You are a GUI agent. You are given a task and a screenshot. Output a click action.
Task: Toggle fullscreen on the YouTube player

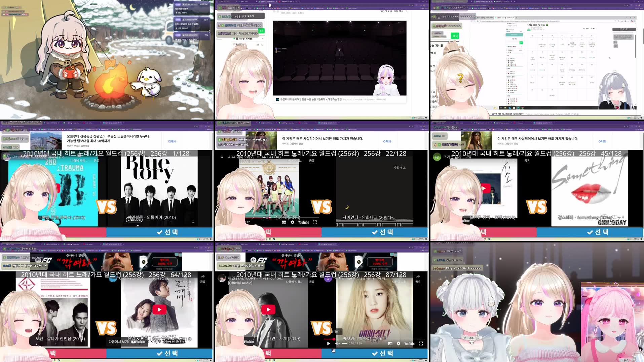[x=421, y=343]
